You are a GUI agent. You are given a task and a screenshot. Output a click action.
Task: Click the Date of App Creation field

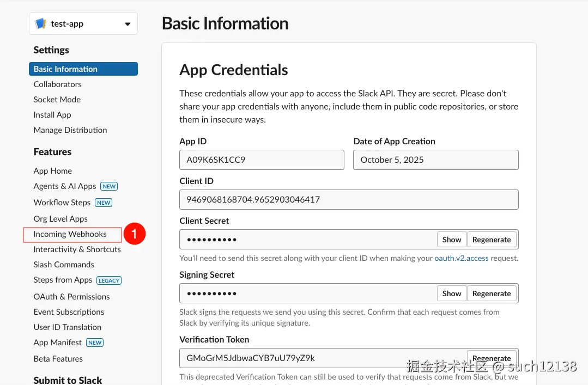click(x=436, y=160)
